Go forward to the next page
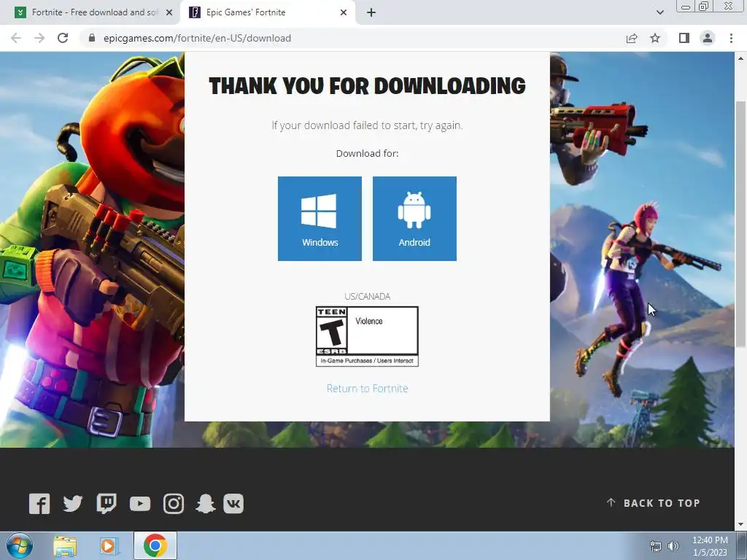The image size is (747, 560). (x=39, y=38)
